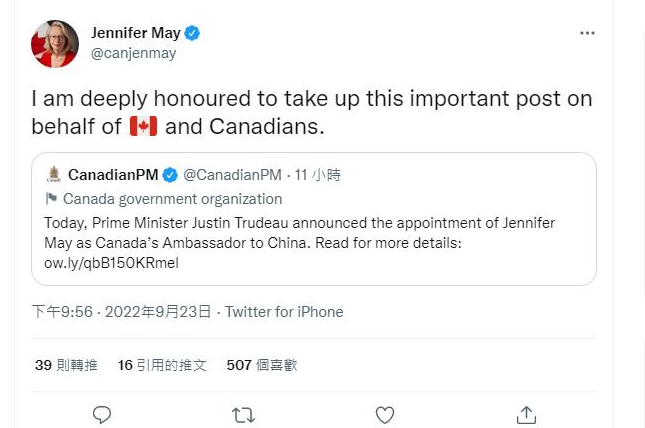Click the government organization flag icon
The height and width of the screenshot is (428, 645).
51,199
